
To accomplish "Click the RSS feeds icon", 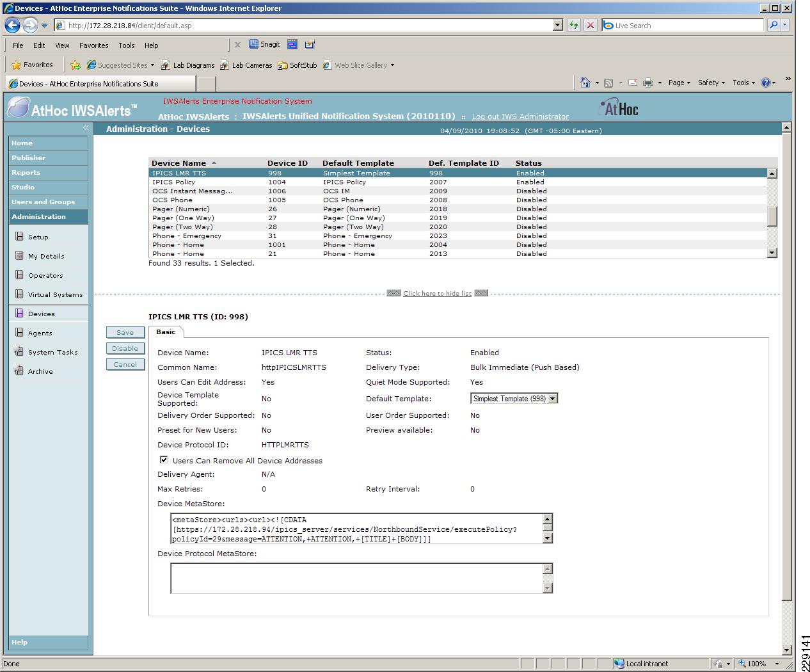I will click(x=608, y=83).
